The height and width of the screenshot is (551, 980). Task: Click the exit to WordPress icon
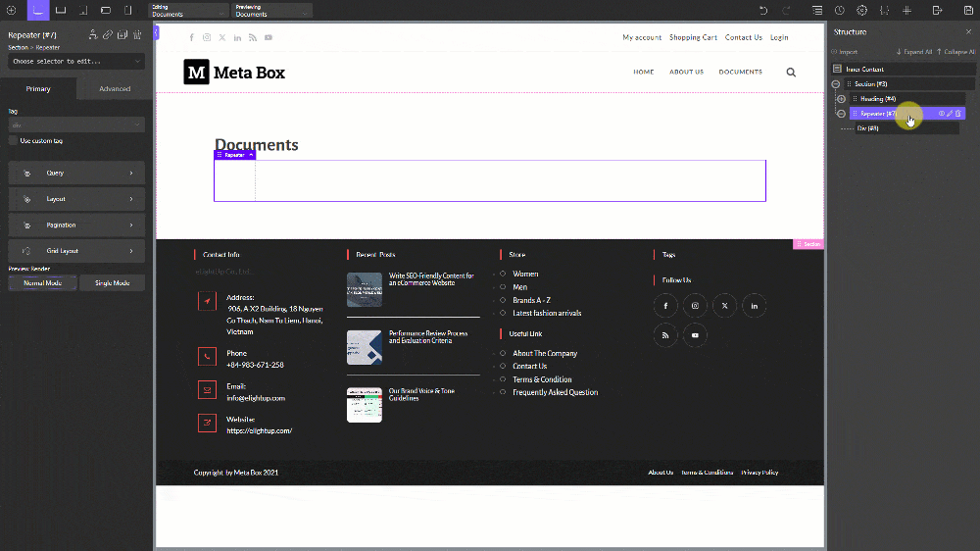(x=938, y=10)
